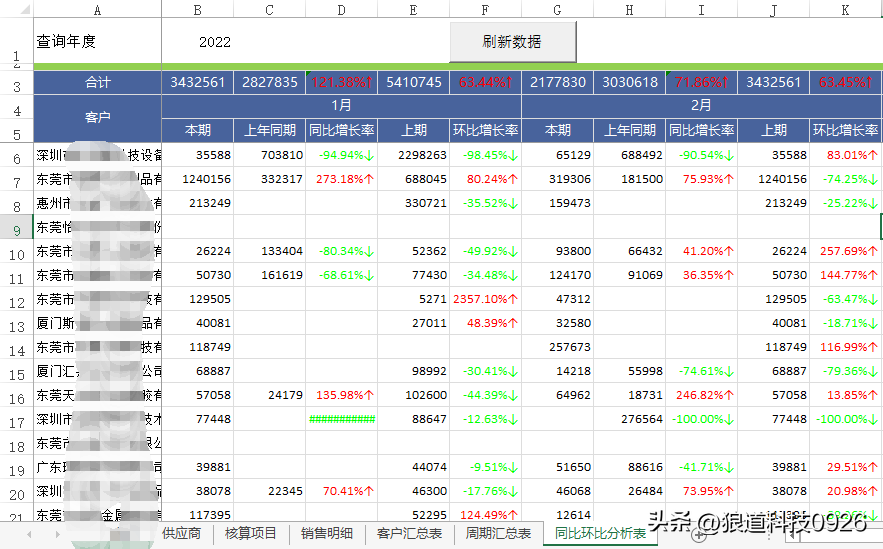883x549 pixels.
Task: Select column D header
Action: [341, 10]
